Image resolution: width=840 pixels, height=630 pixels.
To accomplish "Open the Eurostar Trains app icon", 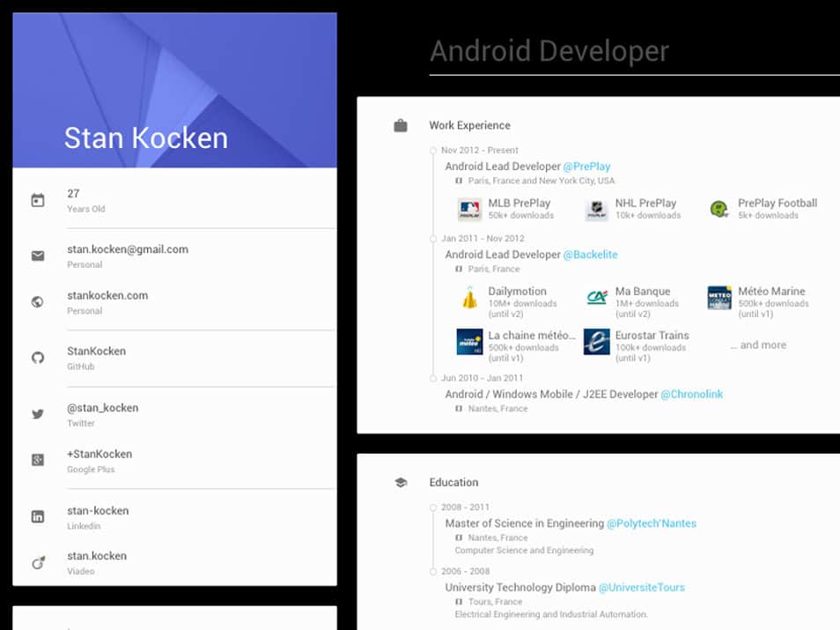I will [597, 342].
